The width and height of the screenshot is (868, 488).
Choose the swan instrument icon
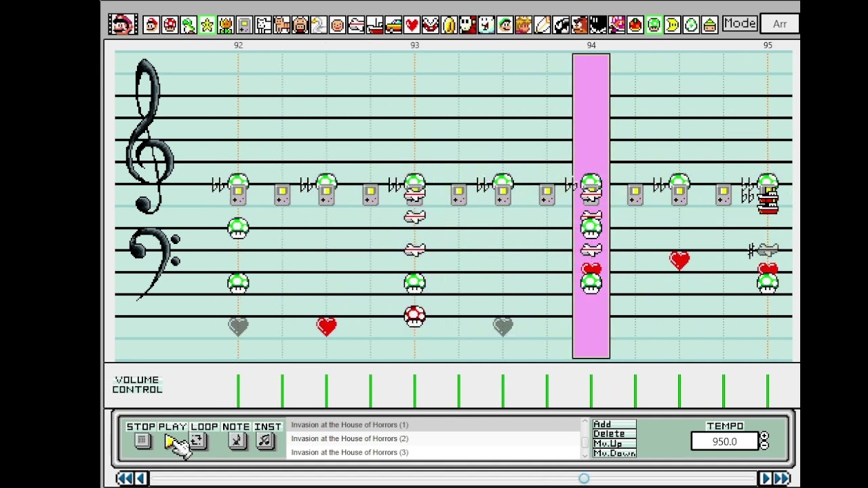click(x=319, y=25)
